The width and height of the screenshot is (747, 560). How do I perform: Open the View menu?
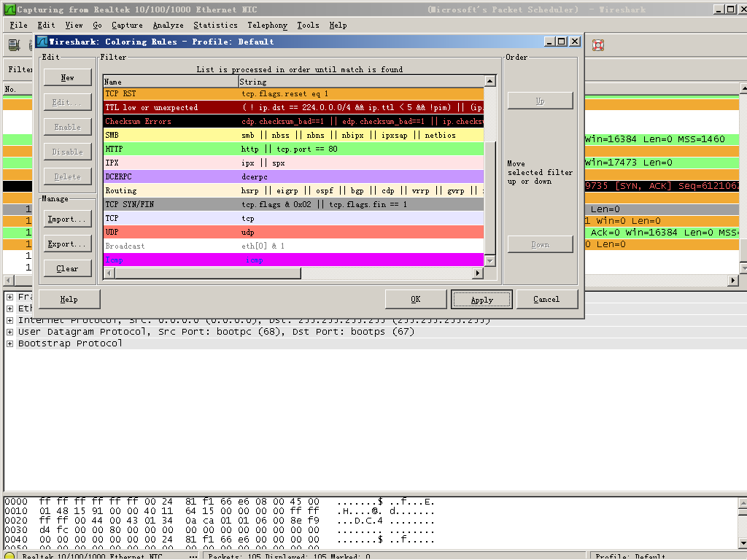tap(74, 26)
